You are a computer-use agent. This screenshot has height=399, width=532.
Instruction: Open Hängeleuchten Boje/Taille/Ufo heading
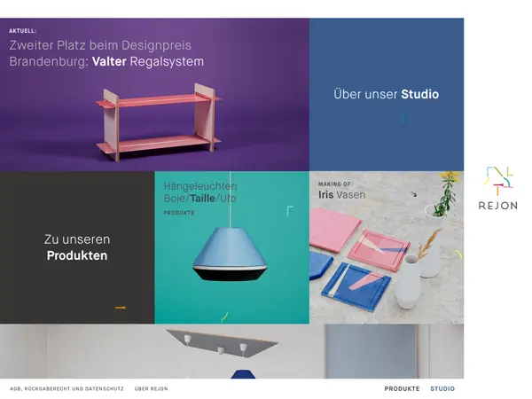(x=200, y=192)
